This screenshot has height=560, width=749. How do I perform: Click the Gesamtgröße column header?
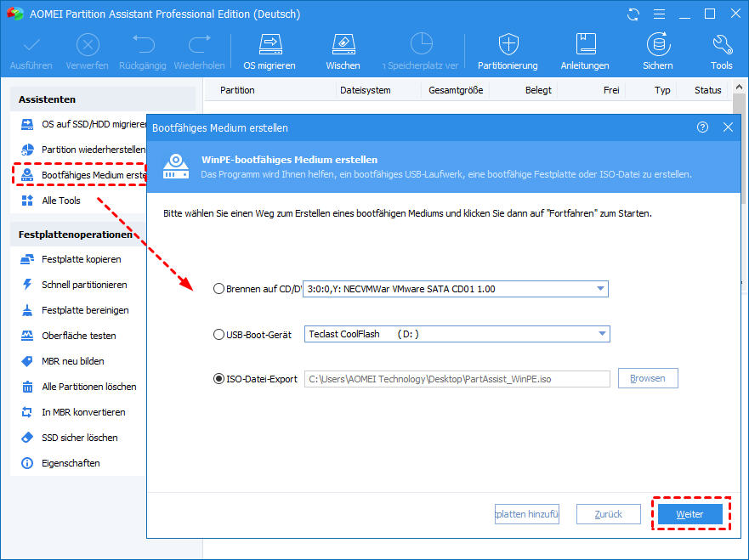456,90
